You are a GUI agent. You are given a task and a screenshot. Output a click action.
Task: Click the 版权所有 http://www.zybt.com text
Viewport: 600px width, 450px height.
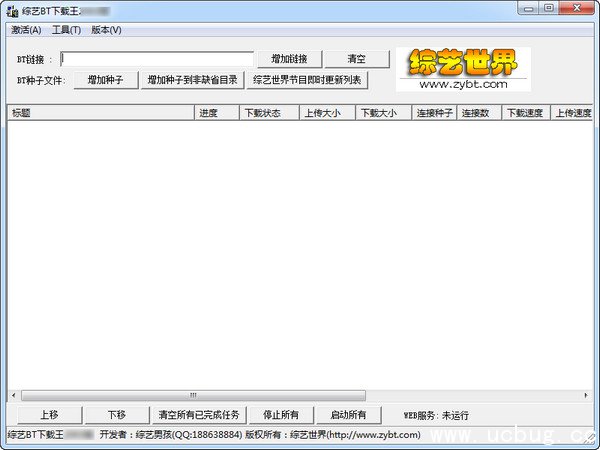[333, 435]
